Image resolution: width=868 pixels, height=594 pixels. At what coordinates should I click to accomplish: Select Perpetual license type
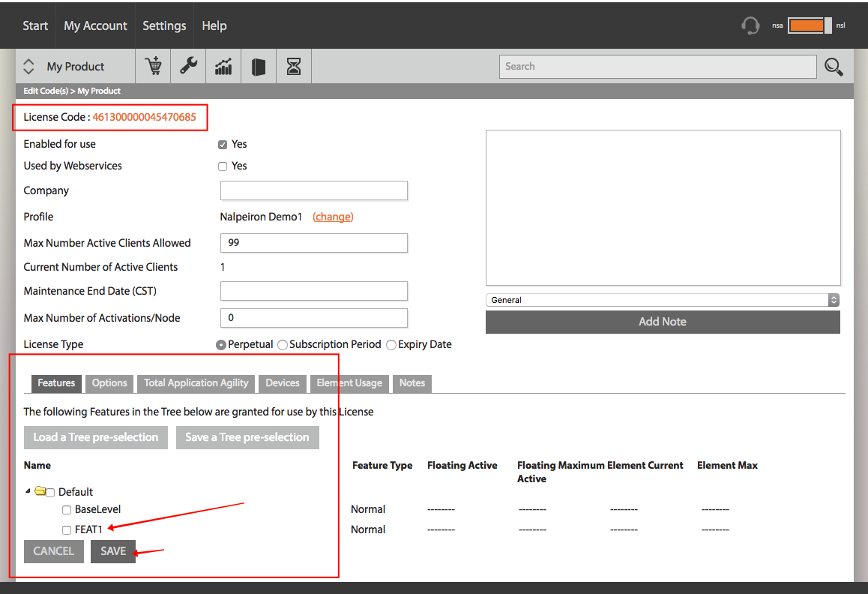[221, 345]
